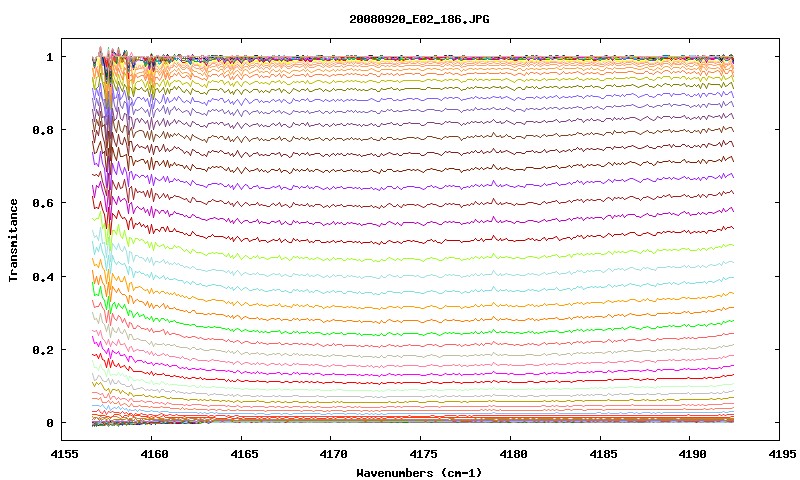Click the y-axis tick label 0
Viewport: 800px width, 480px height.
tap(49, 423)
